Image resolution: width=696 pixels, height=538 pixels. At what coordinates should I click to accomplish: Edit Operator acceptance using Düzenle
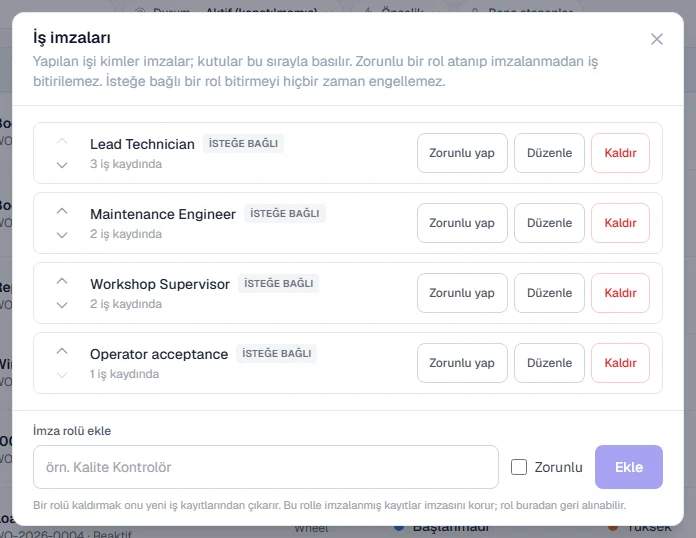(549, 363)
